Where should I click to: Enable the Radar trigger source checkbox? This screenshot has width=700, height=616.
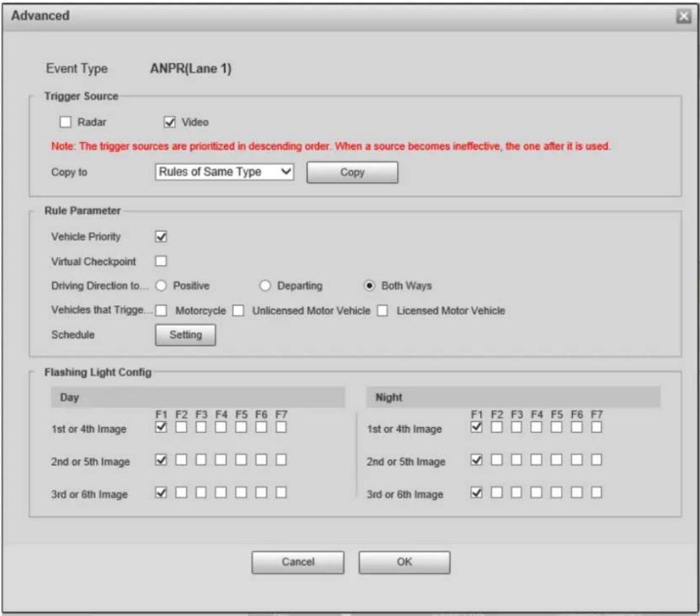65,122
